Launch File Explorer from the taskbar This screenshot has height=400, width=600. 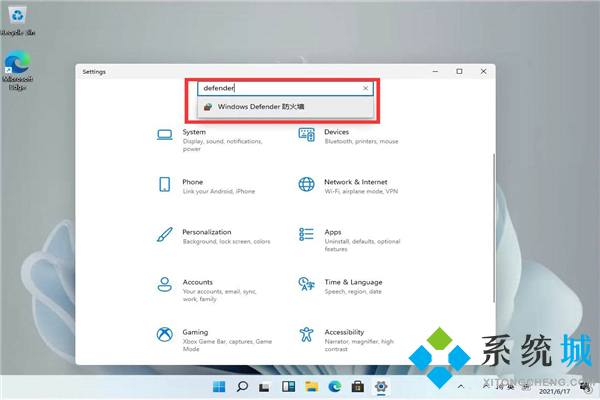click(311, 387)
